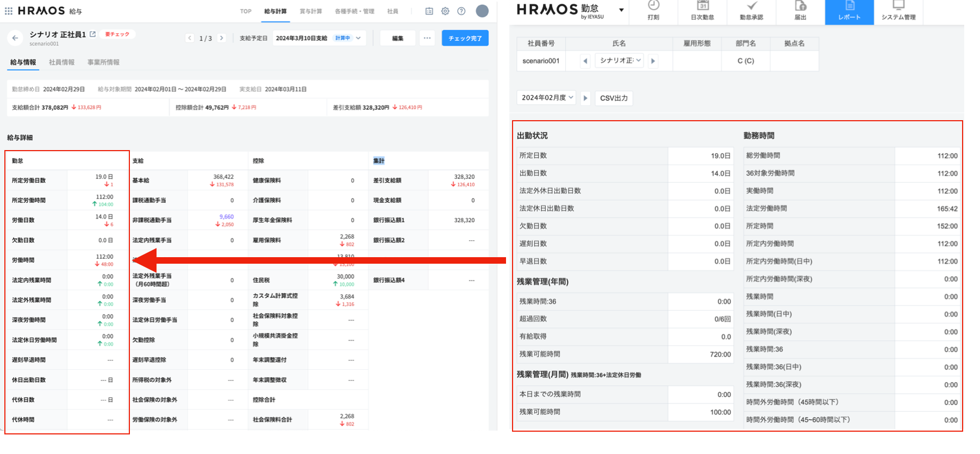Open the help question mark icon

coord(461,11)
